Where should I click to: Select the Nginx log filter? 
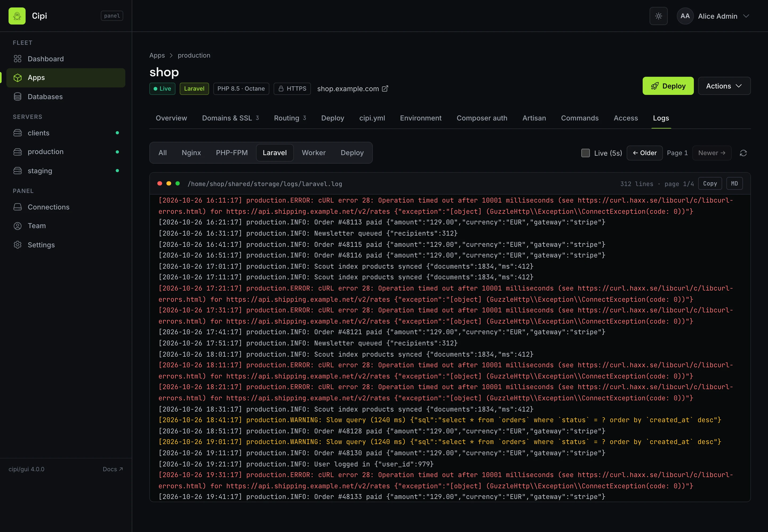pos(191,153)
